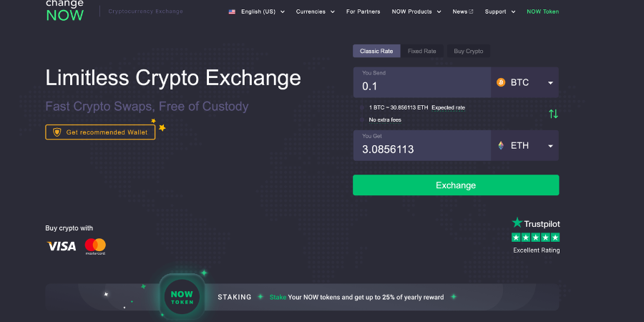644x322 pixels.
Task: Open the green NOW Token link
Action: point(542,11)
